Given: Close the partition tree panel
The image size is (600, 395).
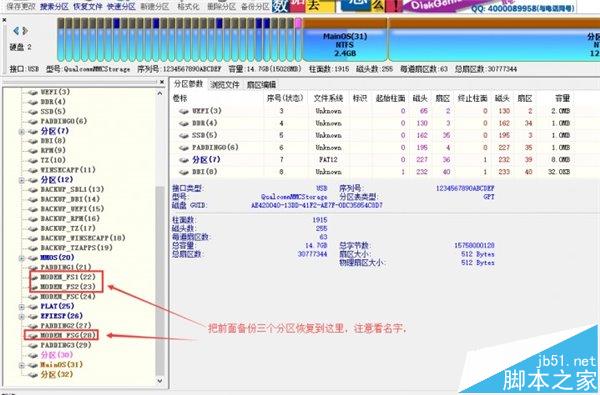Looking at the screenshot, I should click(x=162, y=82).
